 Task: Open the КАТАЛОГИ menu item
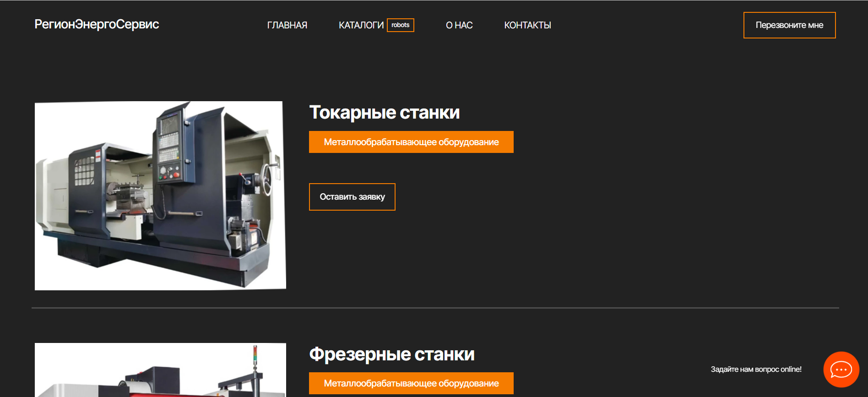361,25
